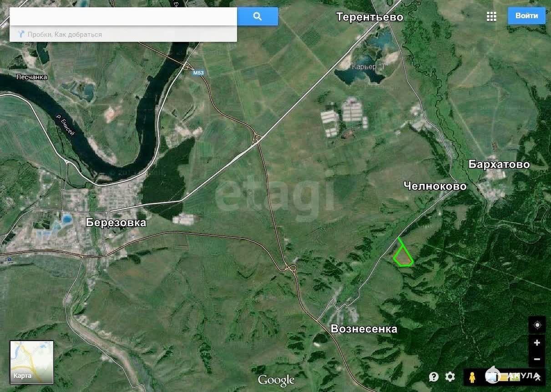Click the Войти sign-in button
The image size is (551, 392).
pyautogui.click(x=526, y=16)
